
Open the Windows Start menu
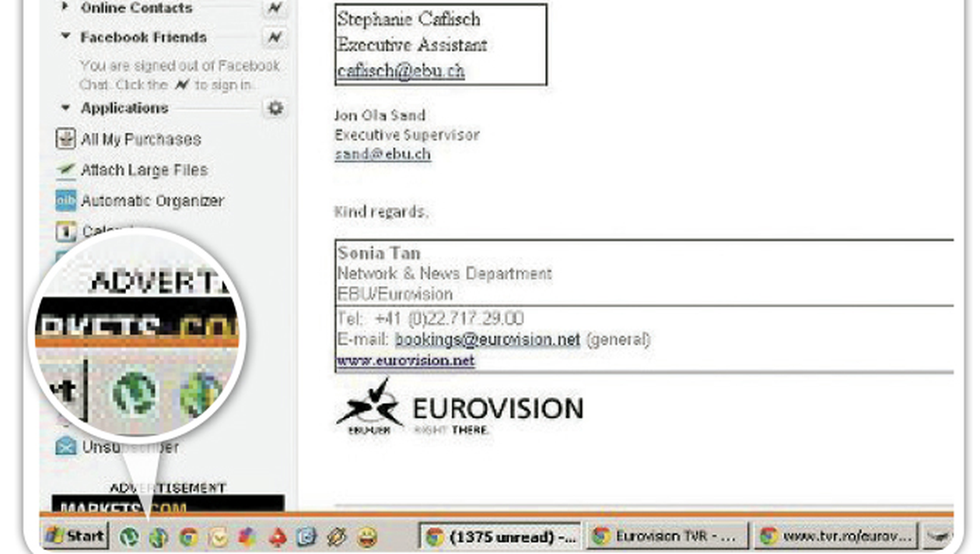coord(75,536)
